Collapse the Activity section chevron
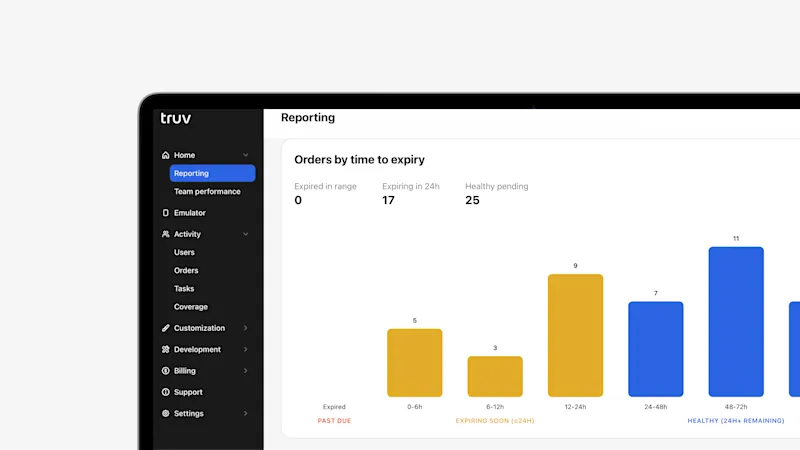 click(245, 234)
